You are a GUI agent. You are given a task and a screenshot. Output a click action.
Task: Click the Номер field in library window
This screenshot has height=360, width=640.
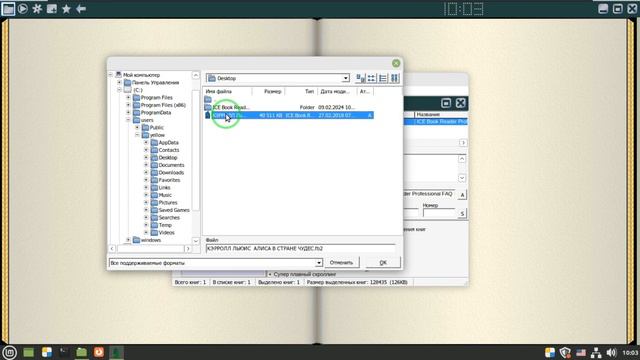439,213
